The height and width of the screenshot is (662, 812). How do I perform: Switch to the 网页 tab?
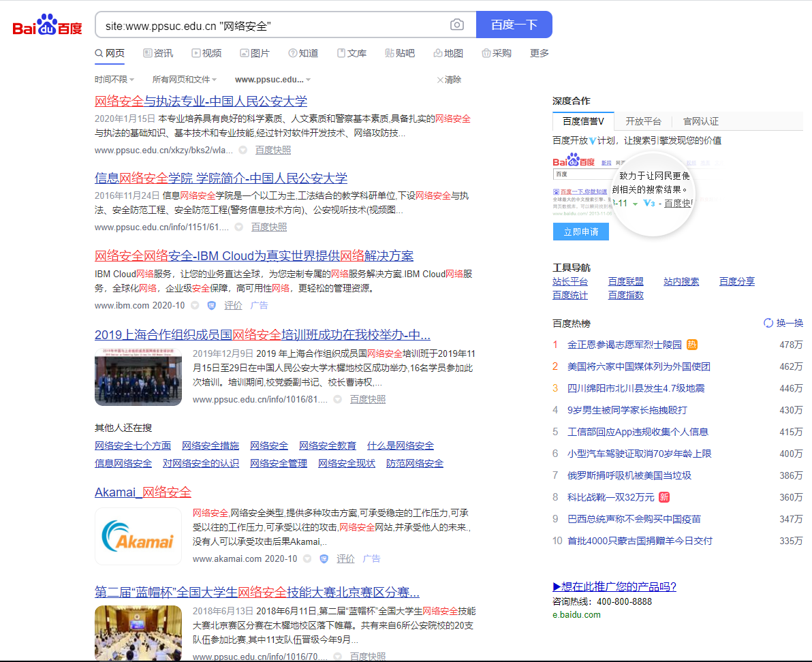tap(110, 53)
